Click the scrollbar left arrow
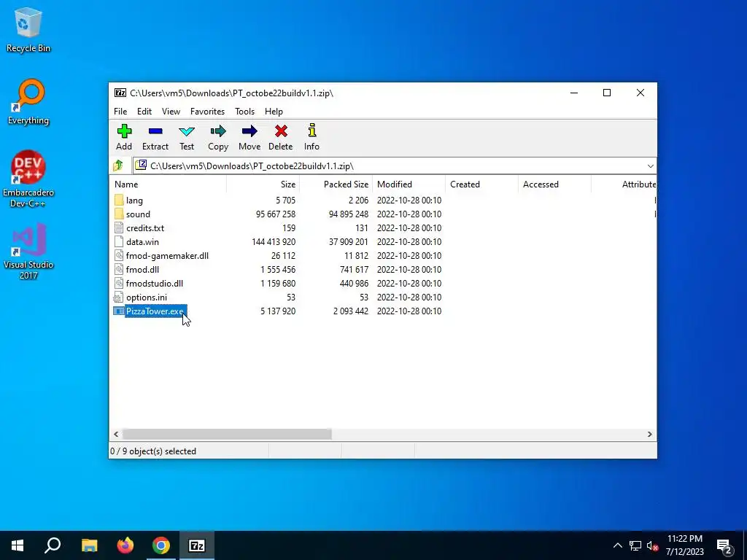This screenshot has width=747, height=560. click(x=116, y=435)
